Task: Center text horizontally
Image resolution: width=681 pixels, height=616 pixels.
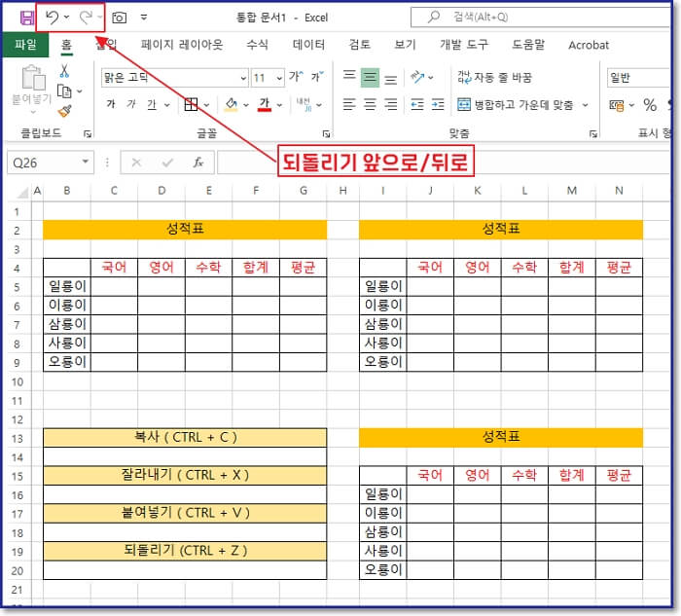Action: point(370,105)
